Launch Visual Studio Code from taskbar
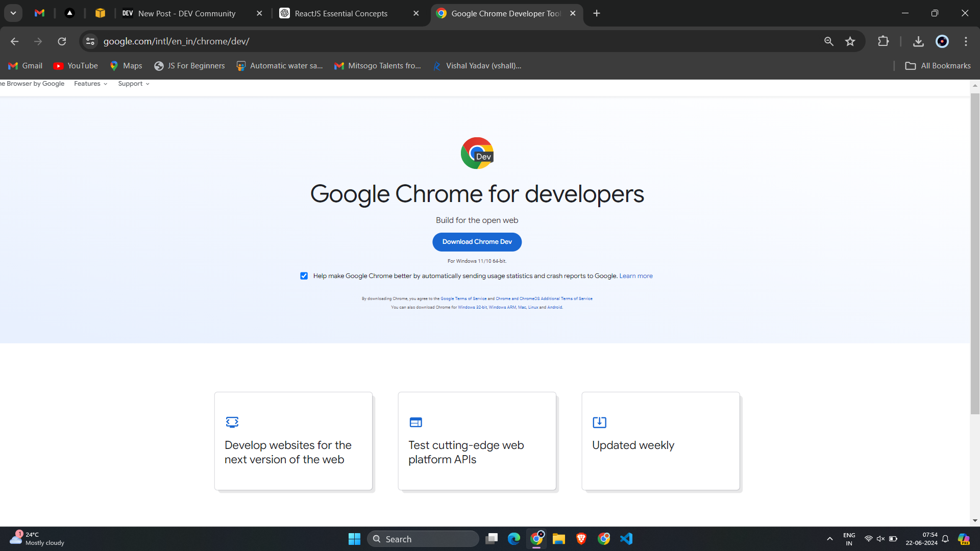 627,538
